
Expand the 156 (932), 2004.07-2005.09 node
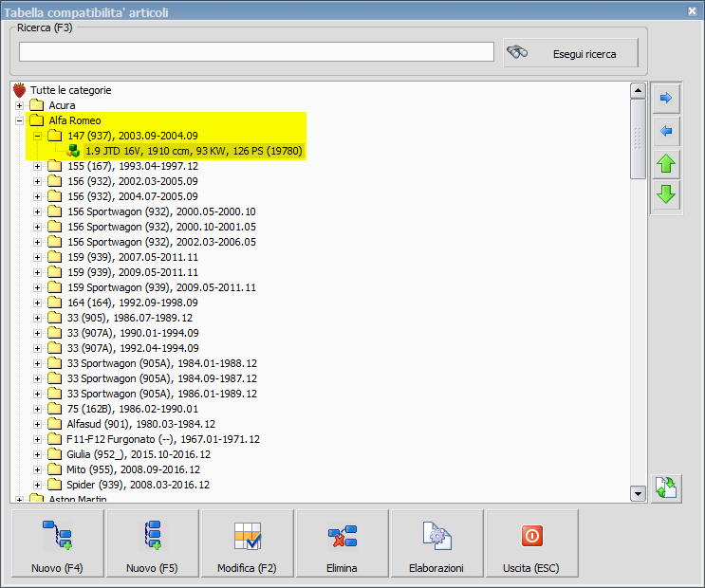pos(37,197)
